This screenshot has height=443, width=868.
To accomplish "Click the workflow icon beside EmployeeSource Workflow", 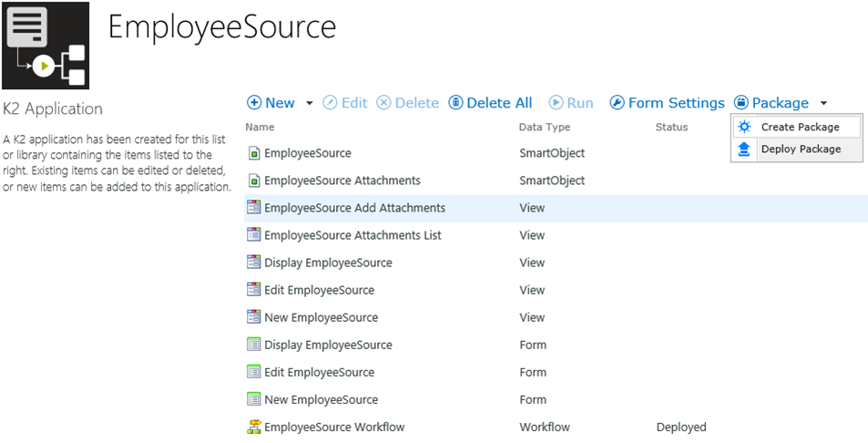I will 254,427.
